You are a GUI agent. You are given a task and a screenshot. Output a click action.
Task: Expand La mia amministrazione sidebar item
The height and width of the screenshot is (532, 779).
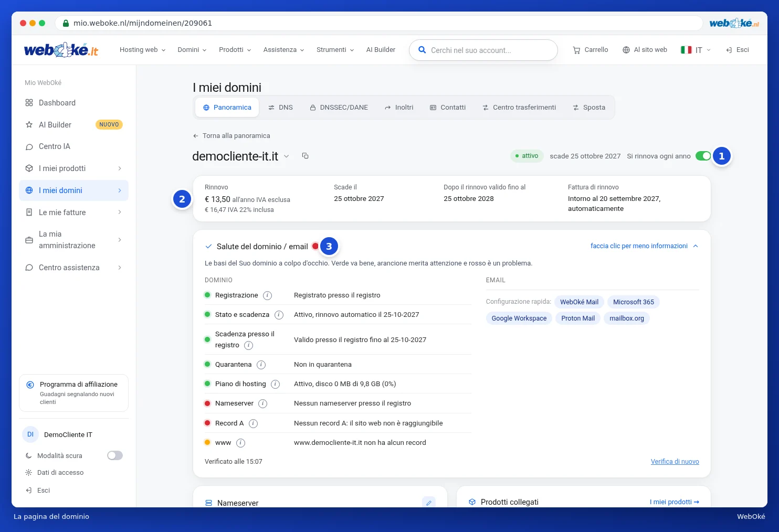73,240
